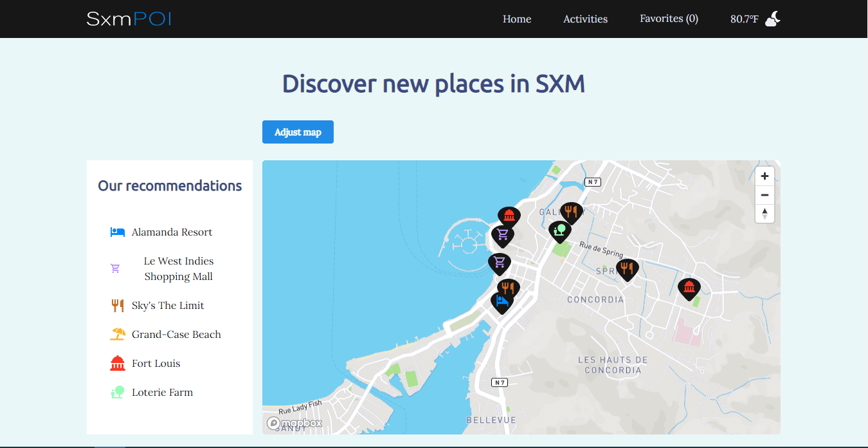This screenshot has height=448, width=868.
Task: Click the "Our recommendations" heading
Action: click(170, 186)
